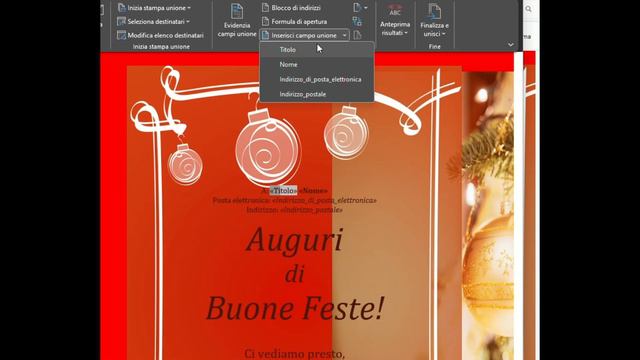Click the Aggiorna etichette icon
This screenshot has width=640, height=360.
(358, 36)
